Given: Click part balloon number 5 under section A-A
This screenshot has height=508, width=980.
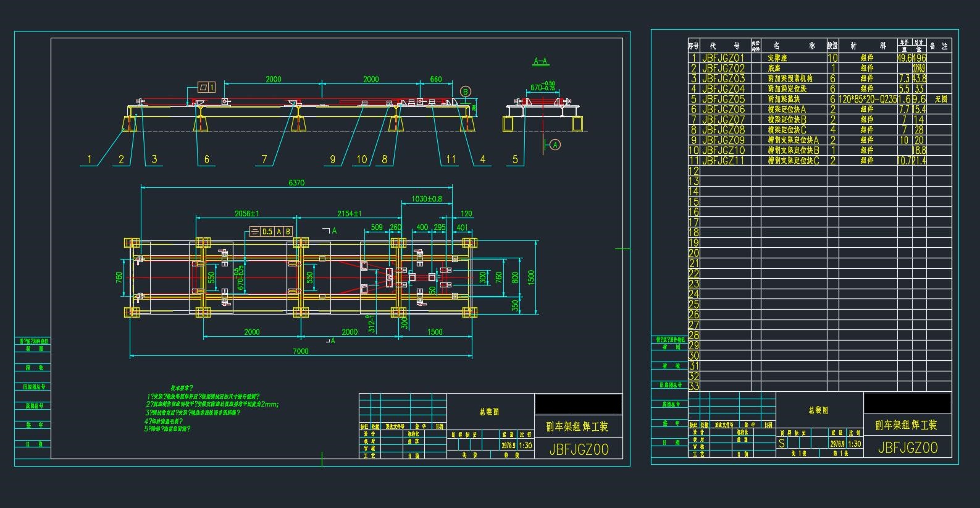Looking at the screenshot, I should [515, 159].
